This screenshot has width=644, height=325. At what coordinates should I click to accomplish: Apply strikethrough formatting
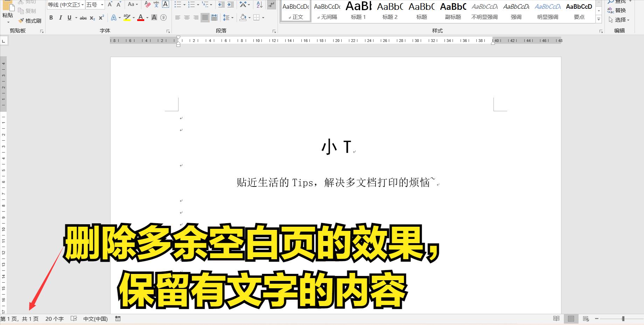pyautogui.click(x=84, y=17)
